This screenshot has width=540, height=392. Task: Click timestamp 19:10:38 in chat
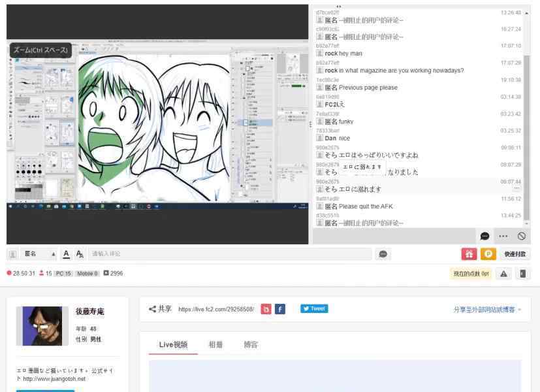click(511, 80)
